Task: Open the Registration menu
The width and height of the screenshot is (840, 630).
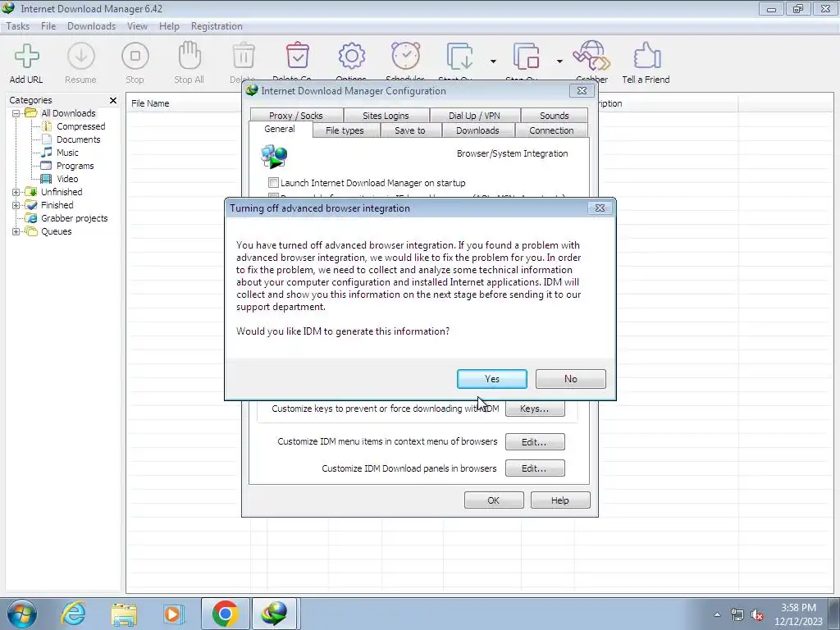Action: [217, 26]
